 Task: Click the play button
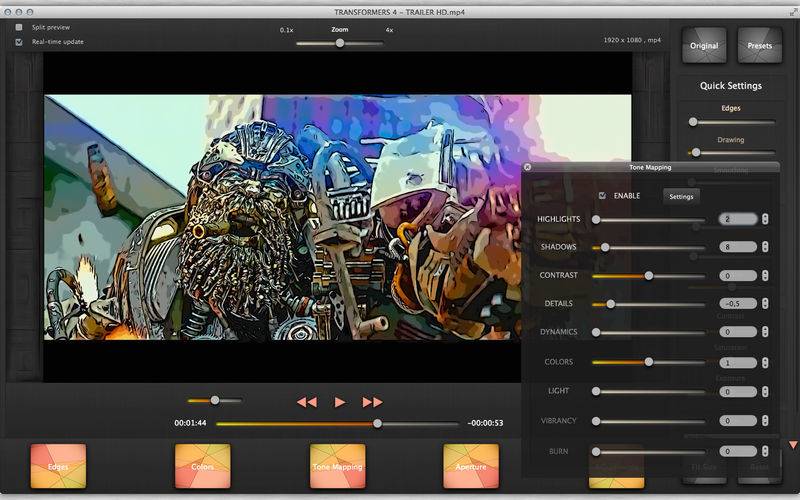340,403
